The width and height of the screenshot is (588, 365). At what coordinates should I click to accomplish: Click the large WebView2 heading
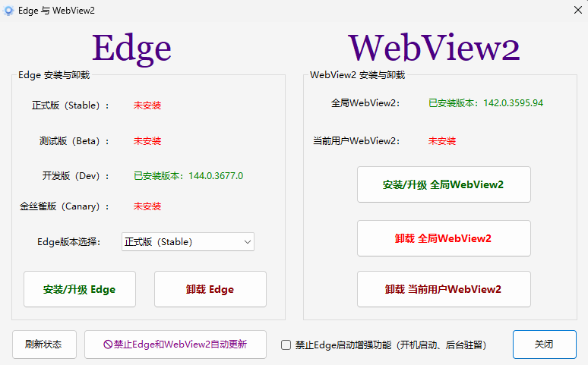[x=434, y=49]
